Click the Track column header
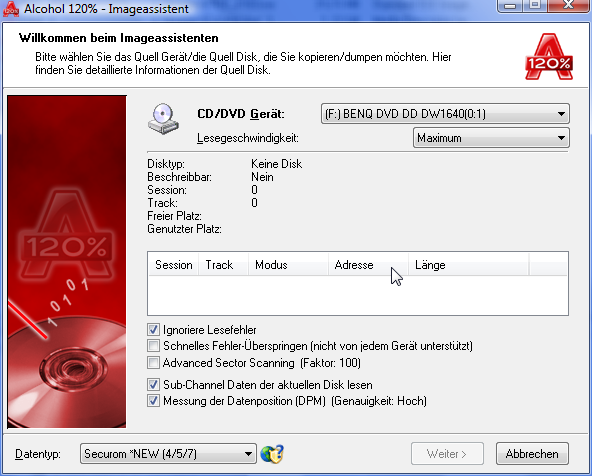 click(x=223, y=265)
